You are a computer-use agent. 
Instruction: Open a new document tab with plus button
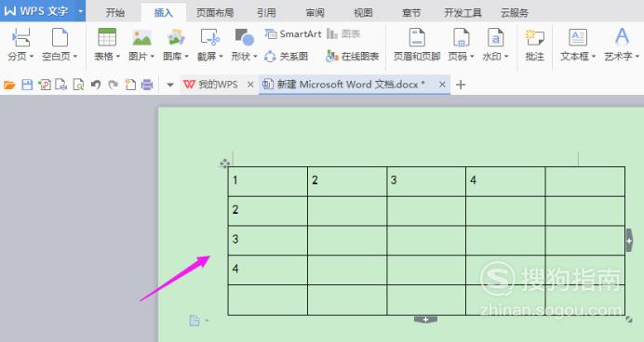461,85
